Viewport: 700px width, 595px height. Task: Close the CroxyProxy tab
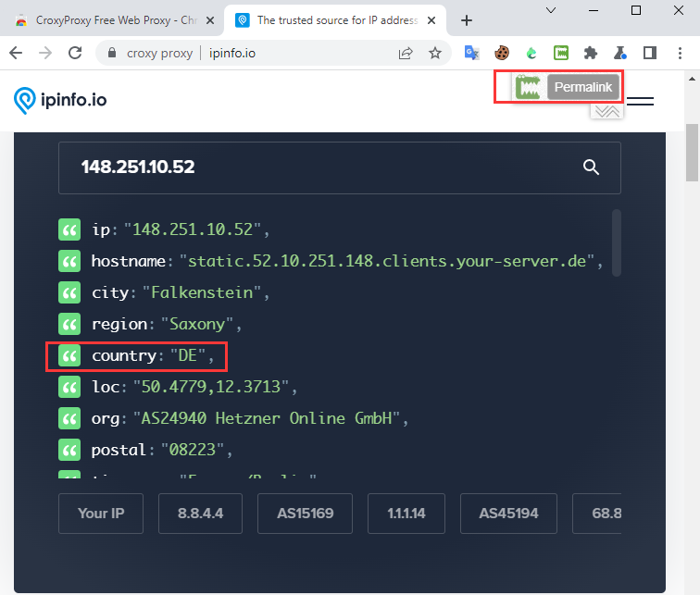coord(210,20)
